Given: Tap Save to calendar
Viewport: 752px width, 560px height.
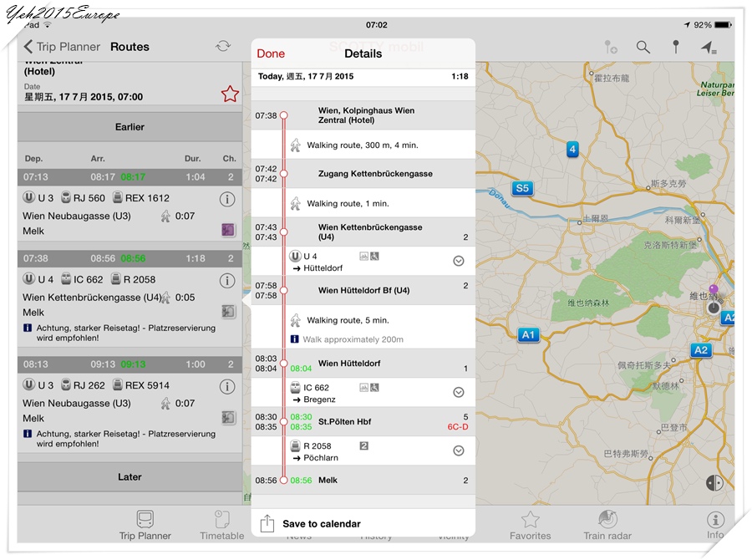Looking at the screenshot, I should point(322,523).
